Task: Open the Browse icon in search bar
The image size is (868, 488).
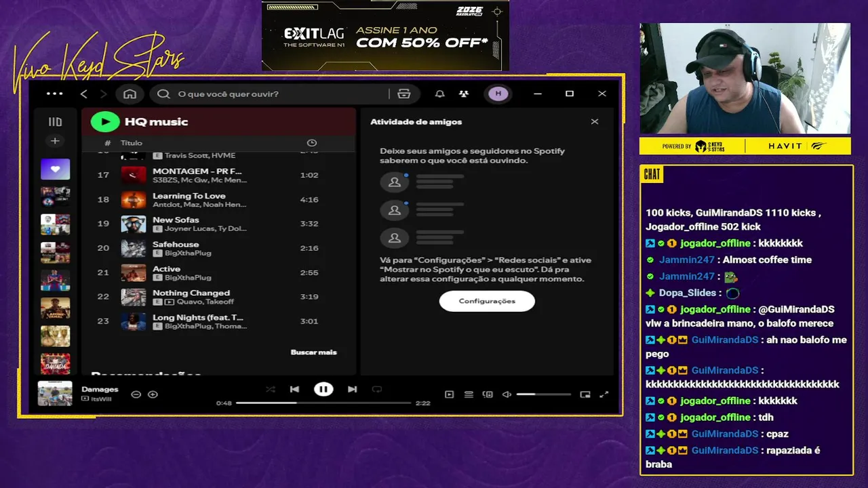Action: [404, 94]
